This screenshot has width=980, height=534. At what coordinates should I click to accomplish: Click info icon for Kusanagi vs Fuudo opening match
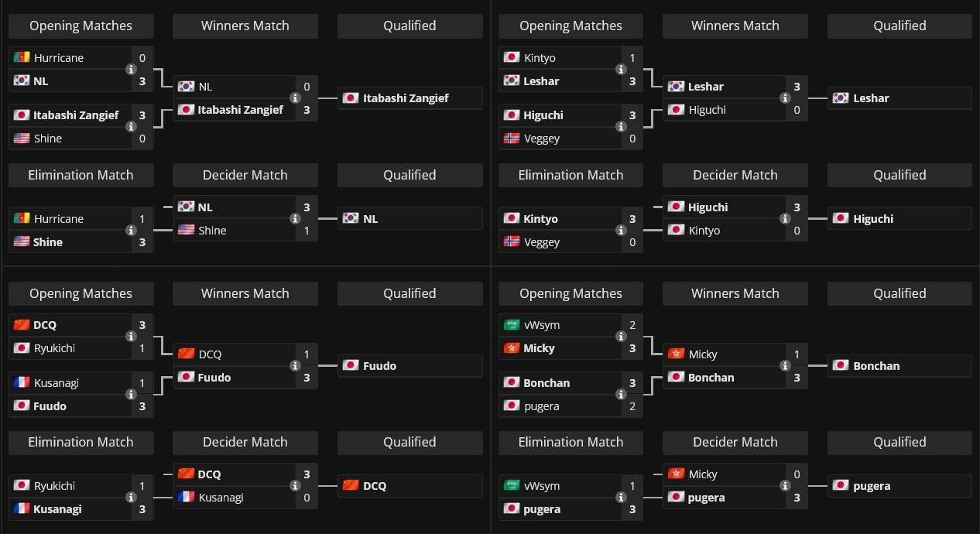pos(132,395)
